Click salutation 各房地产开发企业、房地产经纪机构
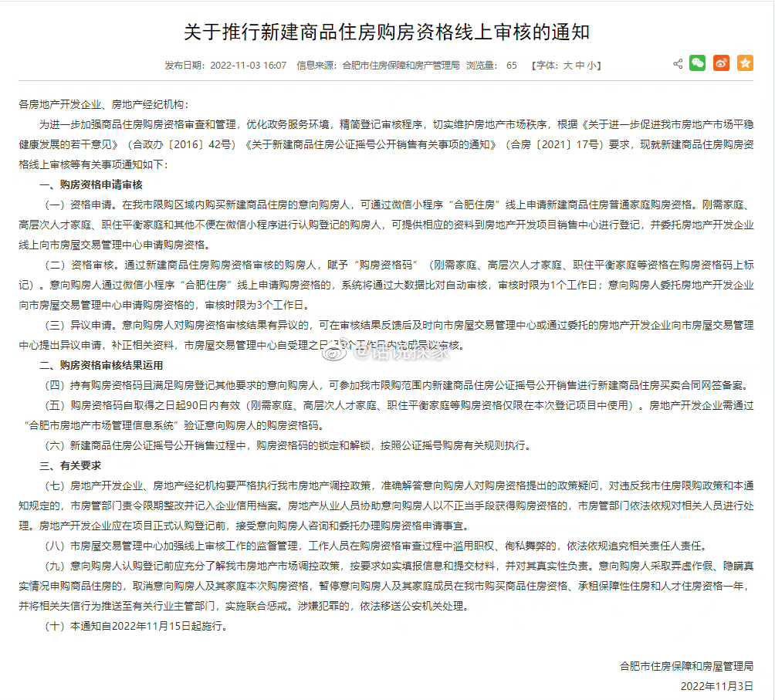This screenshot has width=775, height=700. pos(103,104)
